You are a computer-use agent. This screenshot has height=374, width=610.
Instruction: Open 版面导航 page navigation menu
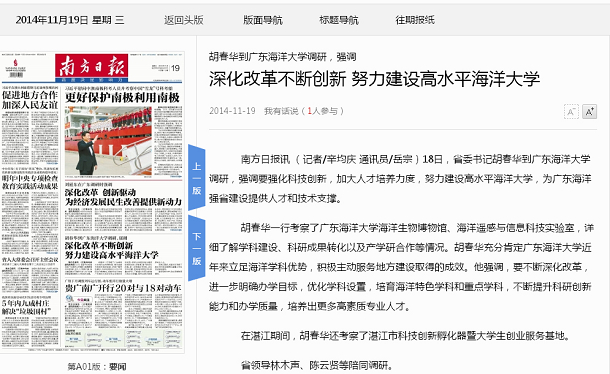263,20
